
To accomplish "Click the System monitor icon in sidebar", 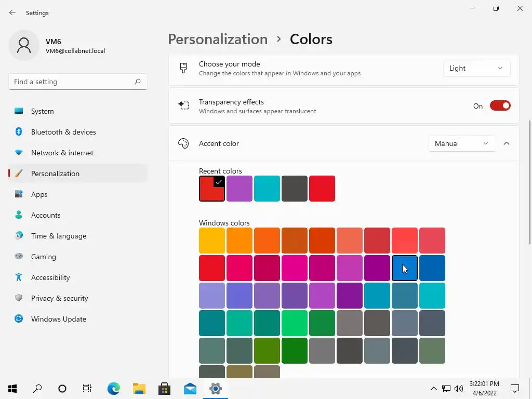I will [x=19, y=111].
